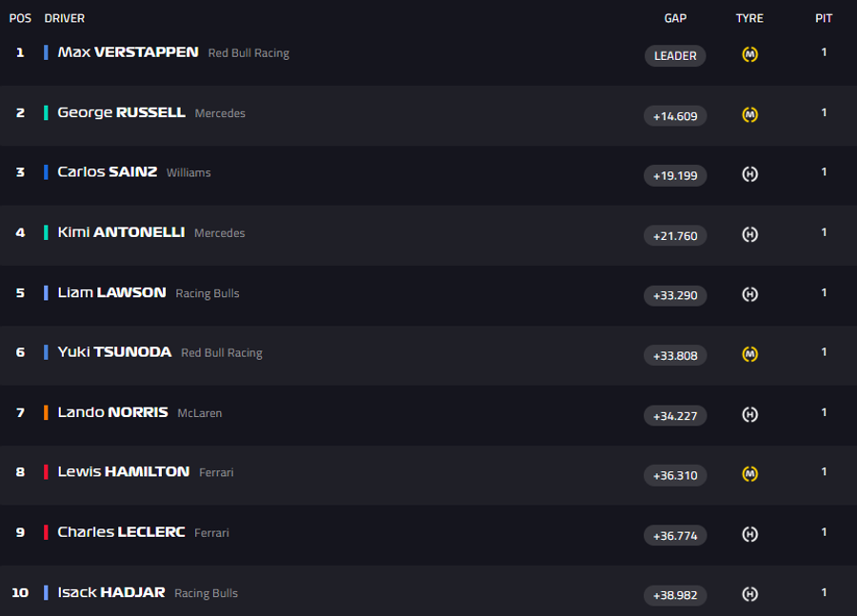This screenshot has height=616, width=857.
Task: Select the LEADER gap badge
Action: [675, 56]
